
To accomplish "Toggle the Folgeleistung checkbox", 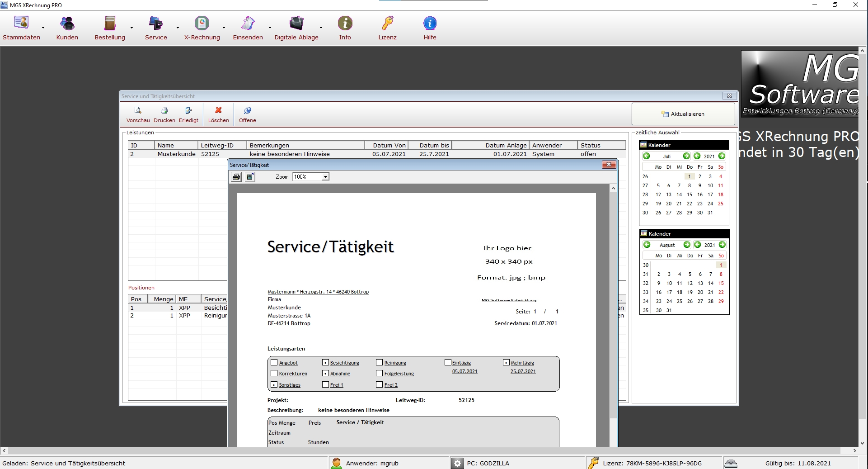I will (380, 373).
